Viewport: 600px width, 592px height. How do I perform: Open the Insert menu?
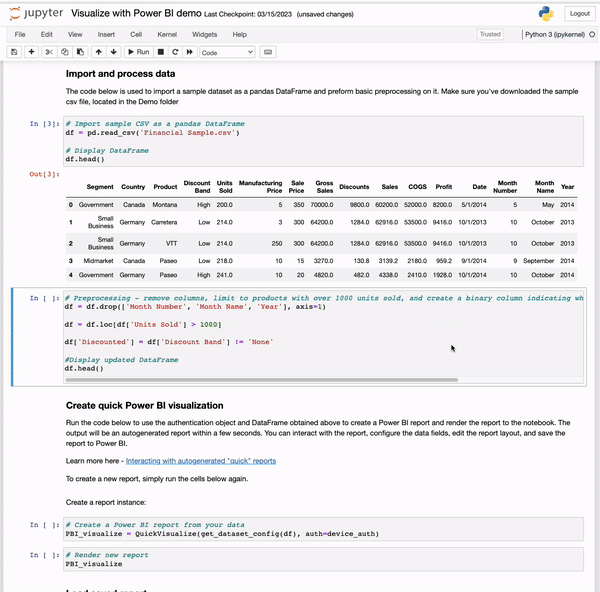coord(106,34)
